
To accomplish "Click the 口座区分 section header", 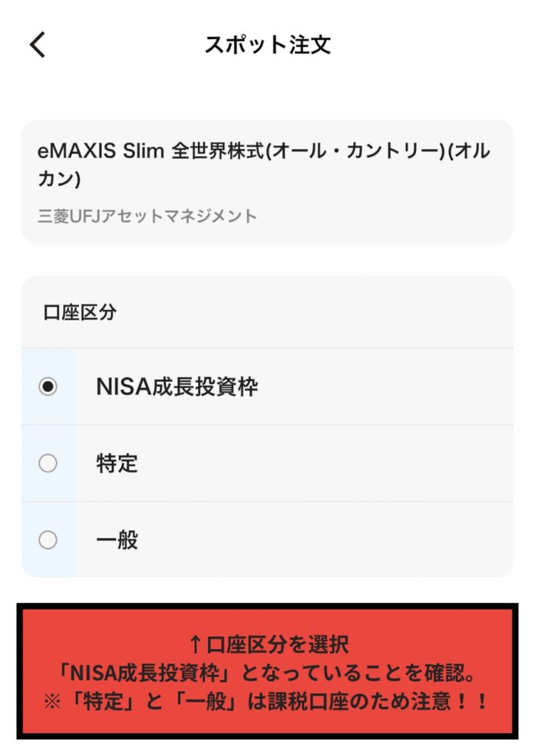I will [x=80, y=312].
